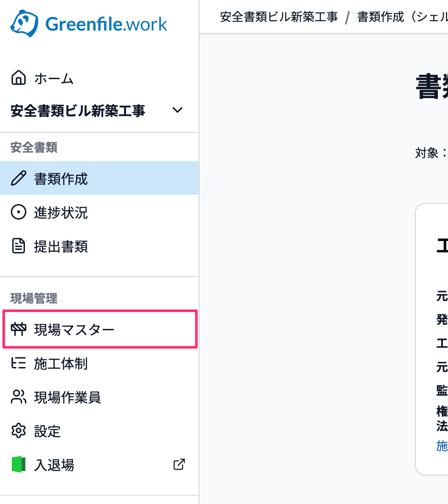Open the highlighted 現場マスター item

click(x=100, y=329)
